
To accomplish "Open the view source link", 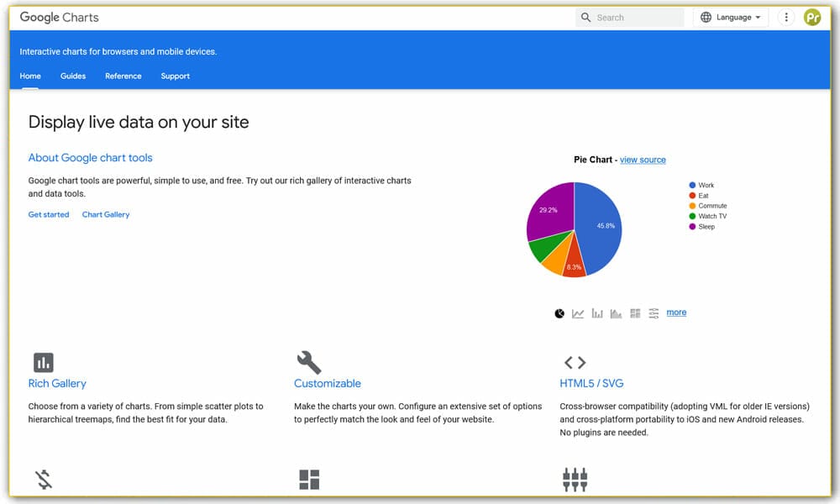I will [x=643, y=160].
